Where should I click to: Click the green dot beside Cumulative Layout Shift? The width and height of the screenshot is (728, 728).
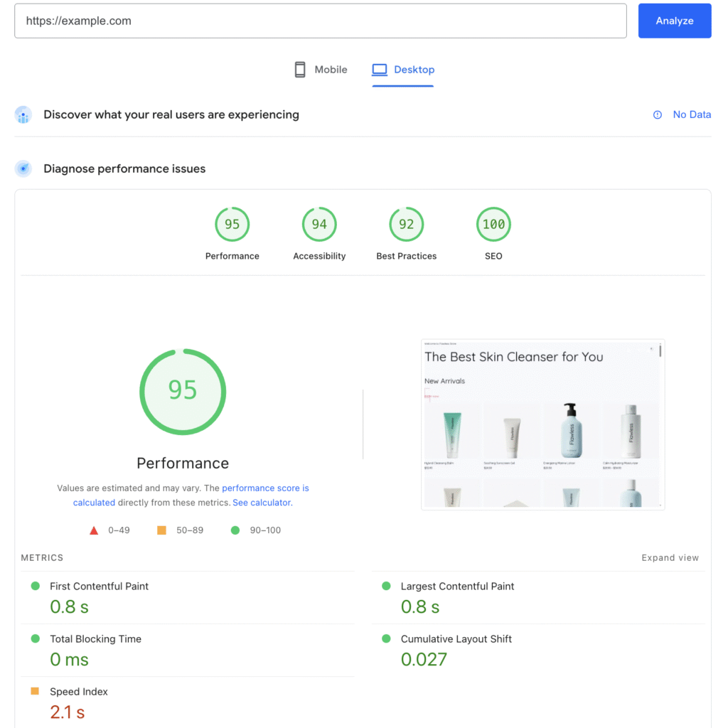point(385,638)
